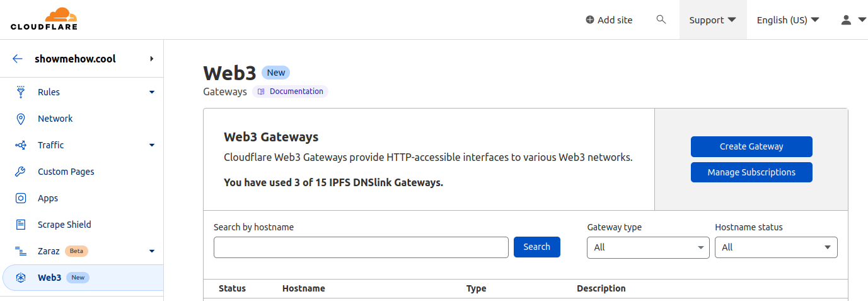Screen dimensions: 868x301
Task: Click the Rules funnel icon
Action: pos(21,92)
